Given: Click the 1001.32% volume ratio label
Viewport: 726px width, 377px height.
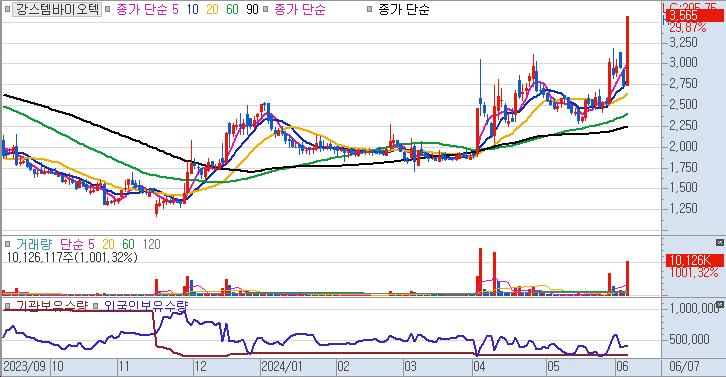Looking at the screenshot, I should point(695,272).
